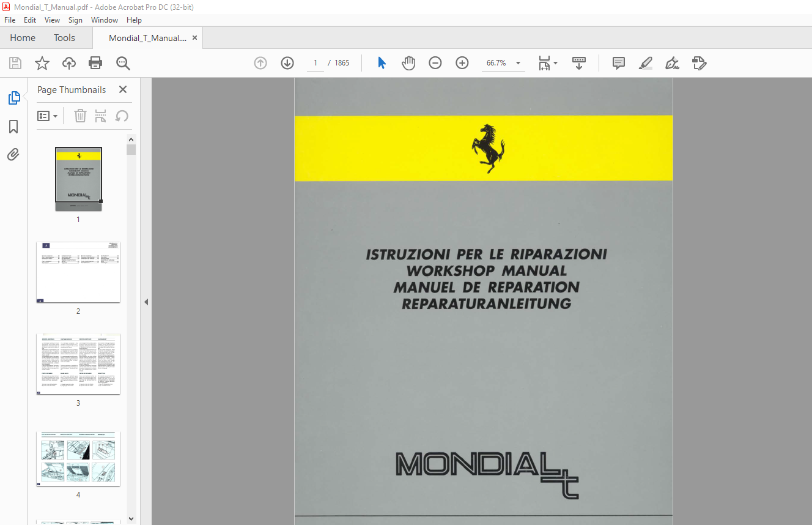Image resolution: width=812 pixels, height=525 pixels.
Task: Zoom in with plus icon
Action: (462, 63)
